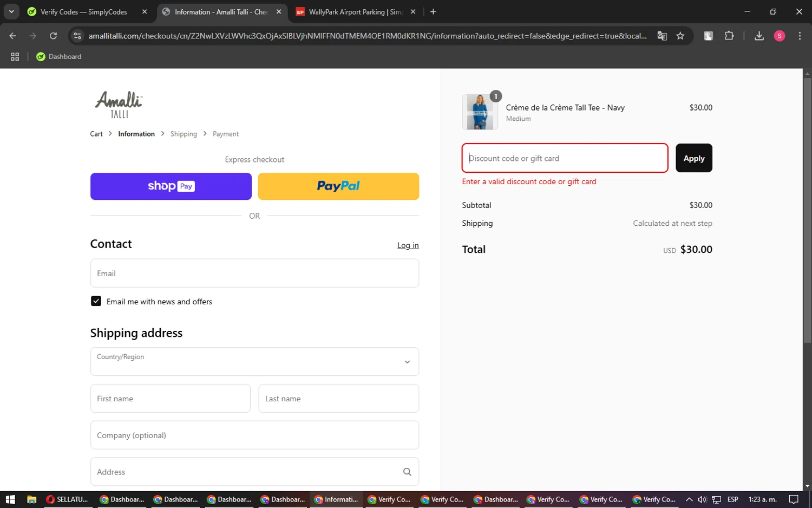Image resolution: width=812 pixels, height=508 pixels.
Task: Close the WallyPark Airport Parking tab
Action: pyautogui.click(x=413, y=12)
